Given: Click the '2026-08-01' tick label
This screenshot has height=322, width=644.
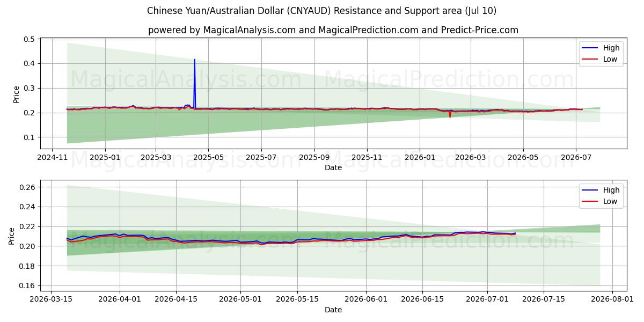Looking at the screenshot, I should pyautogui.click(x=611, y=299).
